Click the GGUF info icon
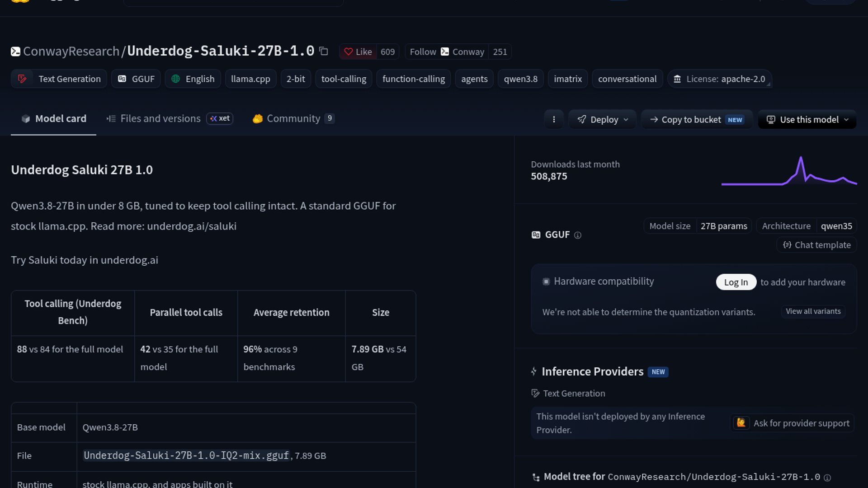 tap(577, 235)
